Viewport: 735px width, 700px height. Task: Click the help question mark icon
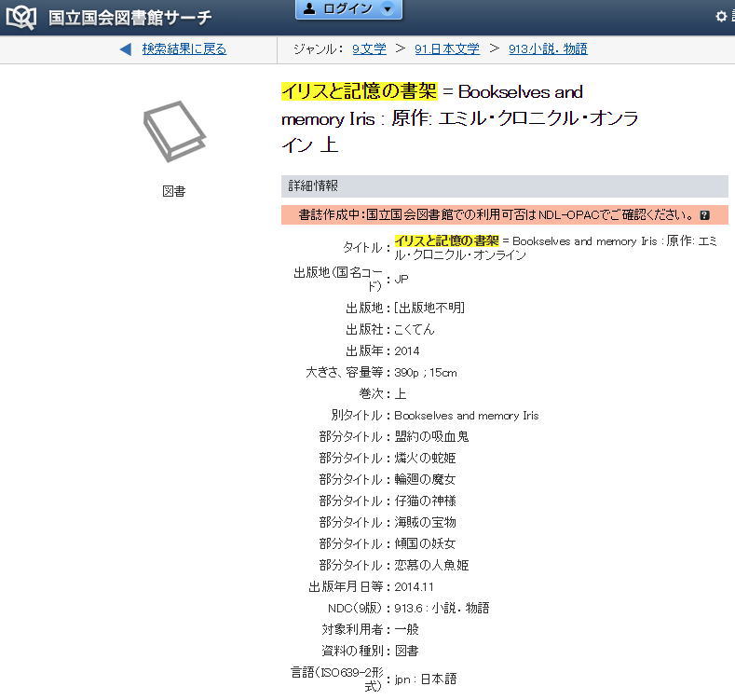(x=704, y=215)
